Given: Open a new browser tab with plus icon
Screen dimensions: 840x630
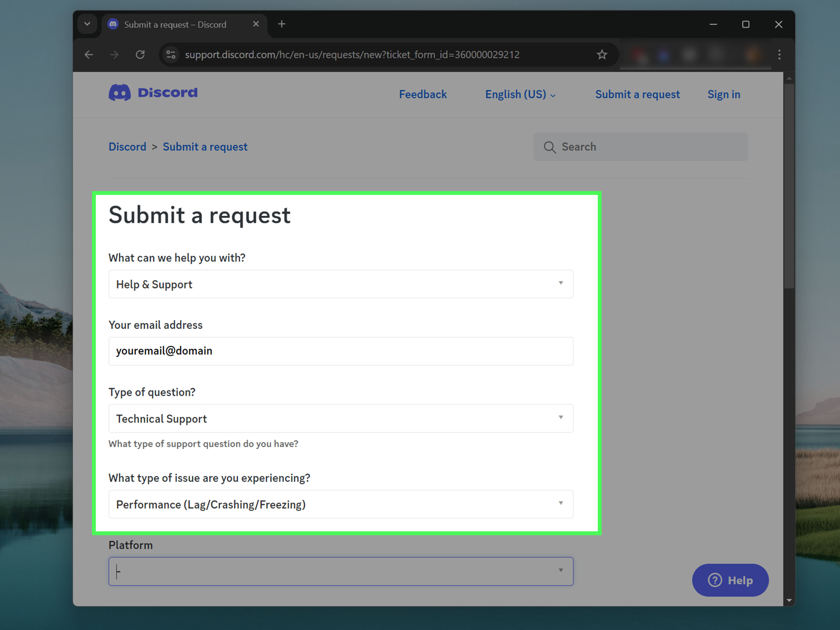Looking at the screenshot, I should [x=281, y=24].
